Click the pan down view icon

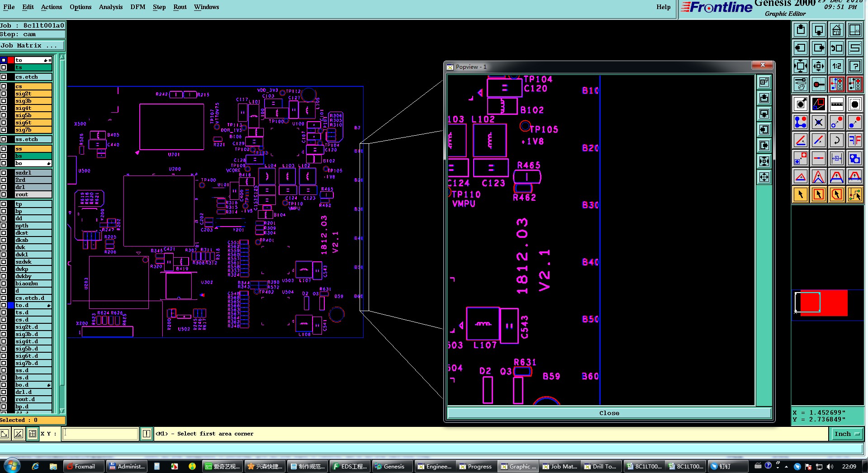[819, 30]
